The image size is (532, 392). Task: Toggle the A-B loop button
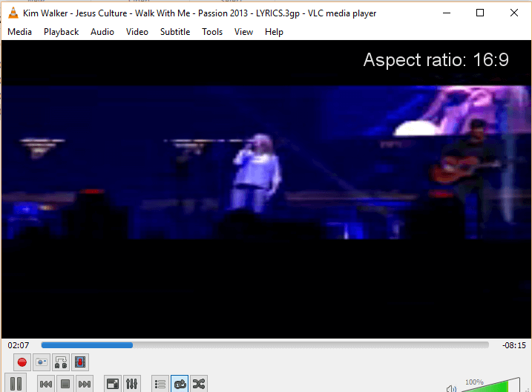click(61, 362)
